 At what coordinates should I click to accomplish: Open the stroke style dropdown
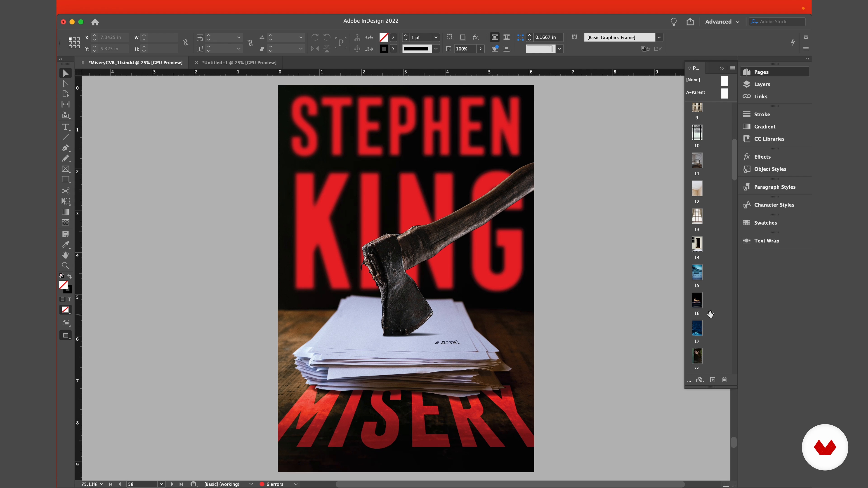coord(436,49)
